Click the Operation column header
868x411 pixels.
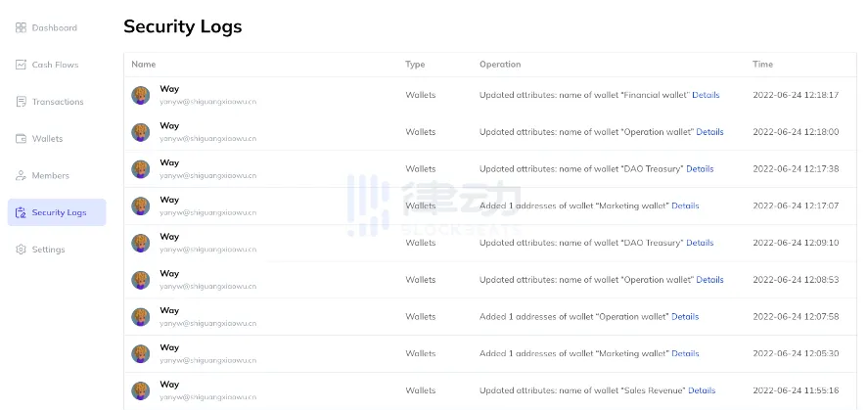[x=499, y=65]
